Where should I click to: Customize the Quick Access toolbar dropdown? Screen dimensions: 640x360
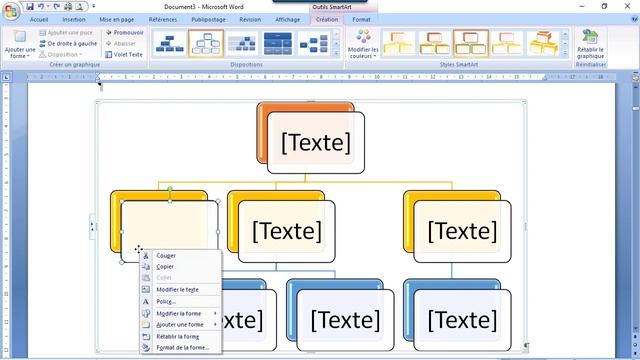click(93, 7)
